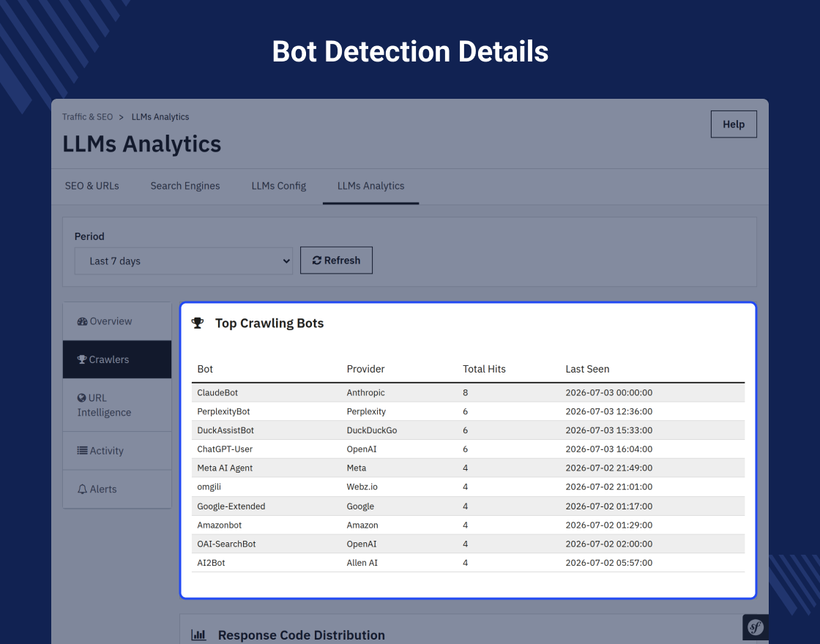Open the Help button

click(x=734, y=124)
